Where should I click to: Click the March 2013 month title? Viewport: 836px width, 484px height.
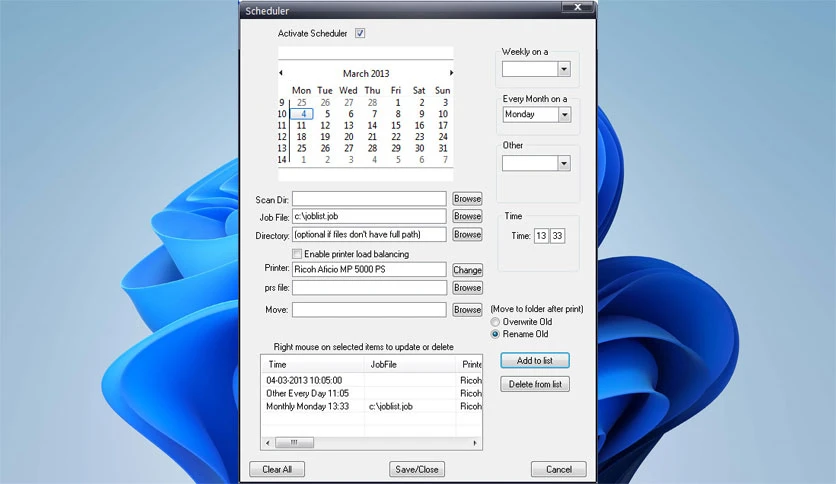(x=366, y=74)
